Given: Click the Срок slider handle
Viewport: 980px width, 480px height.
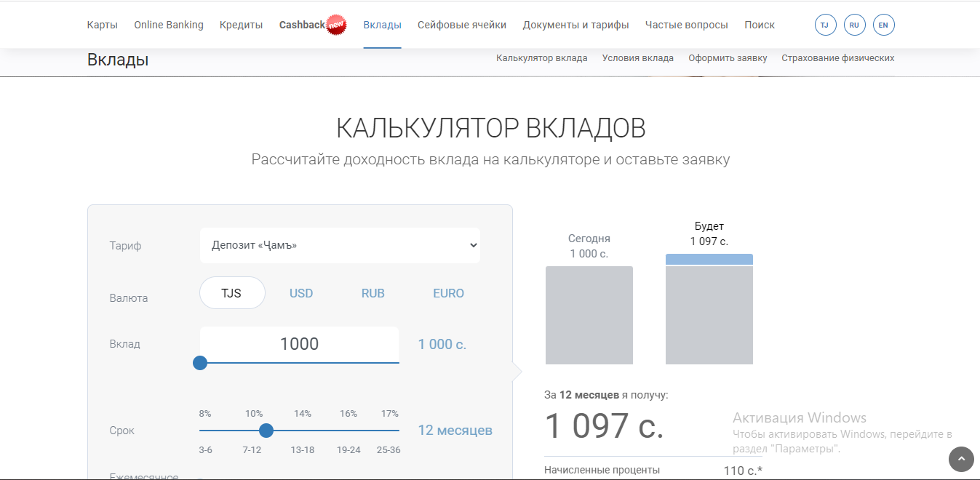Looking at the screenshot, I should [266, 431].
